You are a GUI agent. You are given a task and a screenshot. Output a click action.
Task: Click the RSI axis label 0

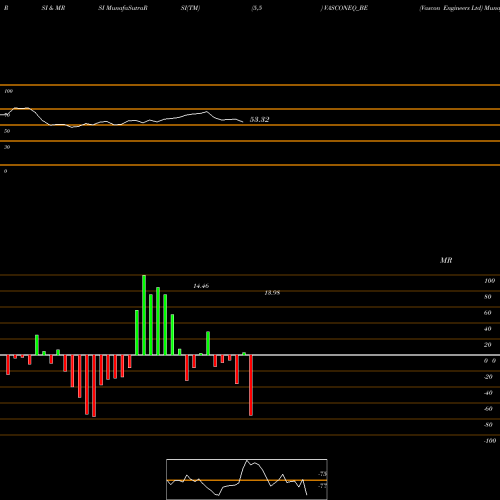5,171
